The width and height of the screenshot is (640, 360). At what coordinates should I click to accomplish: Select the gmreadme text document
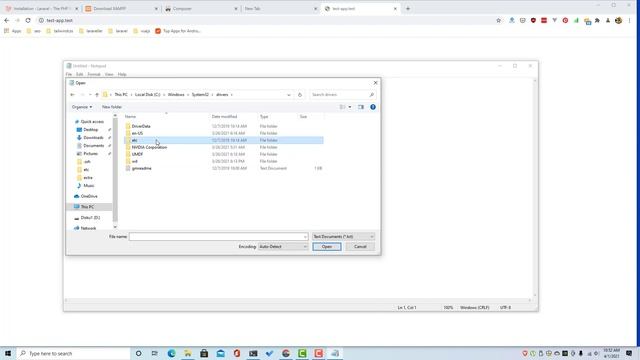click(x=141, y=168)
